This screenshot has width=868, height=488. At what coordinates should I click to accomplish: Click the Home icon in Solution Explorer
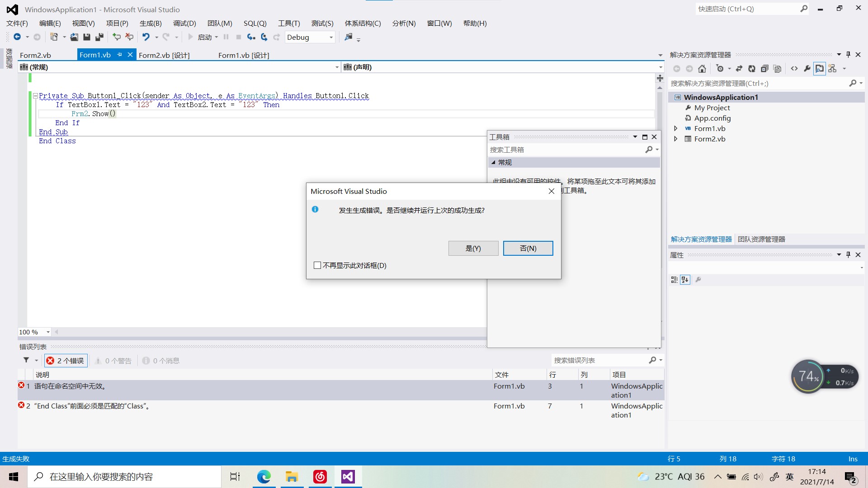click(702, 69)
